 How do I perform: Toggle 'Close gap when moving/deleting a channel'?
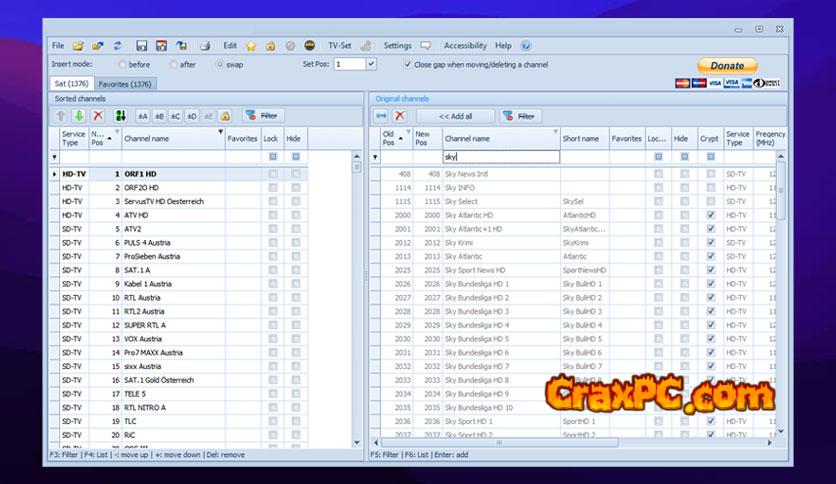(408, 64)
